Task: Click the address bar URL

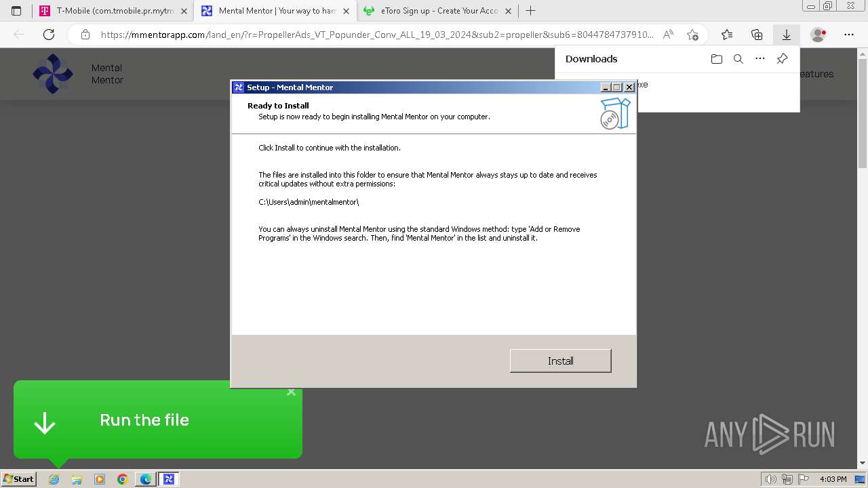Action: point(377,35)
